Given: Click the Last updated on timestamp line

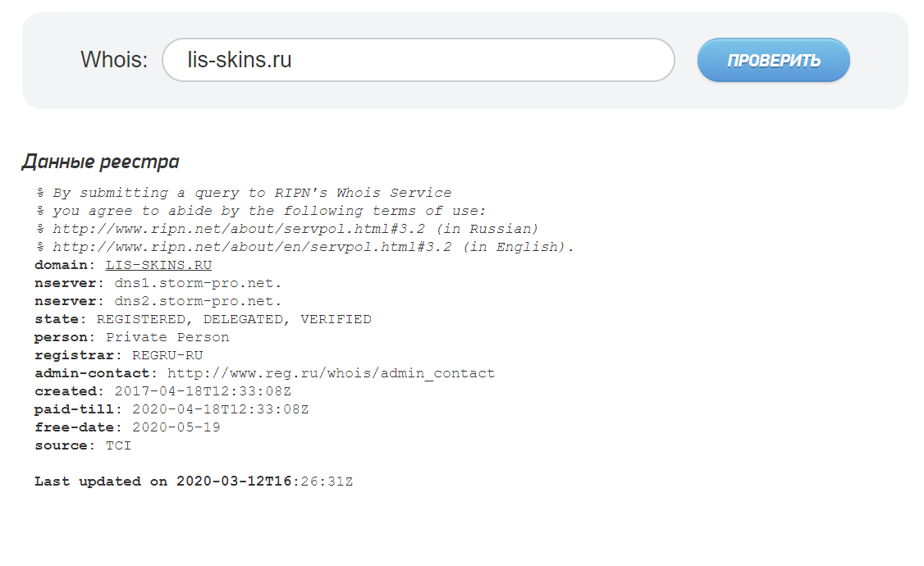Looking at the screenshot, I should coord(194,482).
